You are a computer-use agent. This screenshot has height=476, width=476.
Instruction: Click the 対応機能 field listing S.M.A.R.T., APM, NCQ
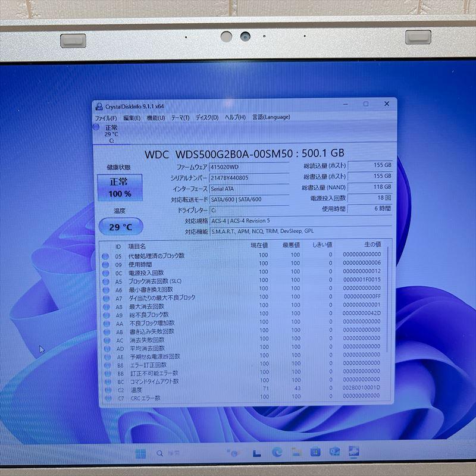pos(300,231)
